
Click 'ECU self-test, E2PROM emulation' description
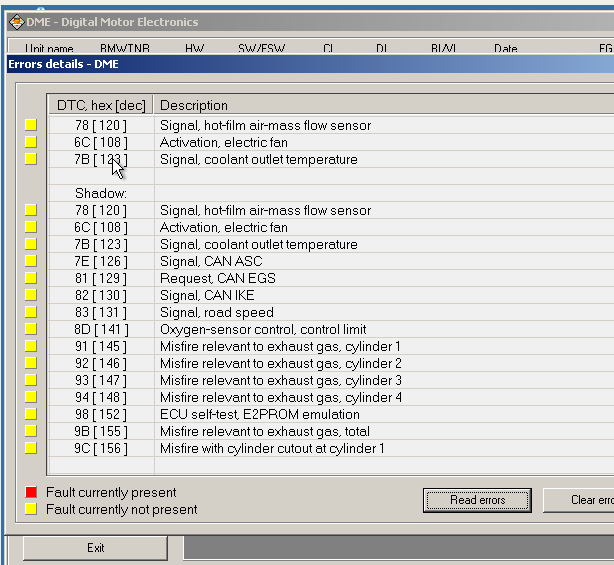click(x=260, y=414)
